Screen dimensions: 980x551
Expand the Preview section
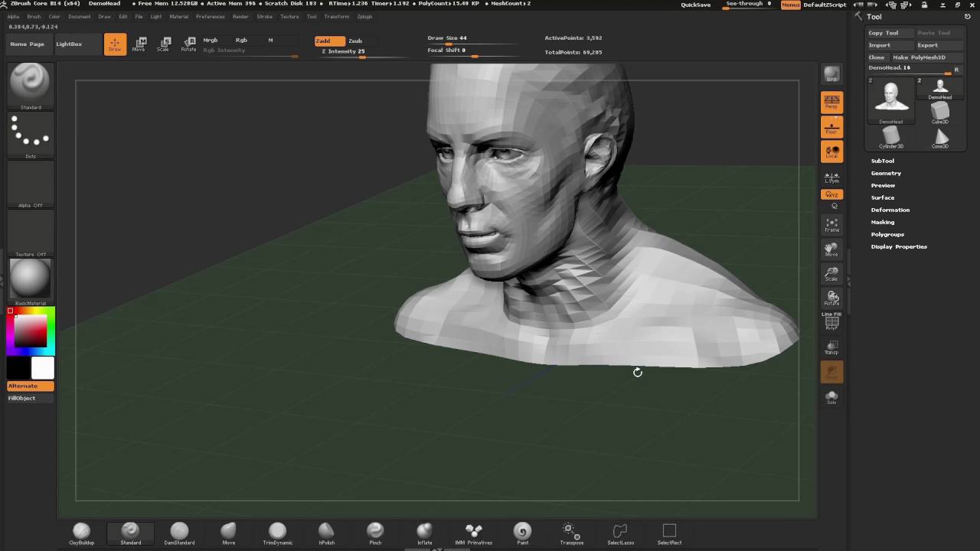click(x=883, y=185)
